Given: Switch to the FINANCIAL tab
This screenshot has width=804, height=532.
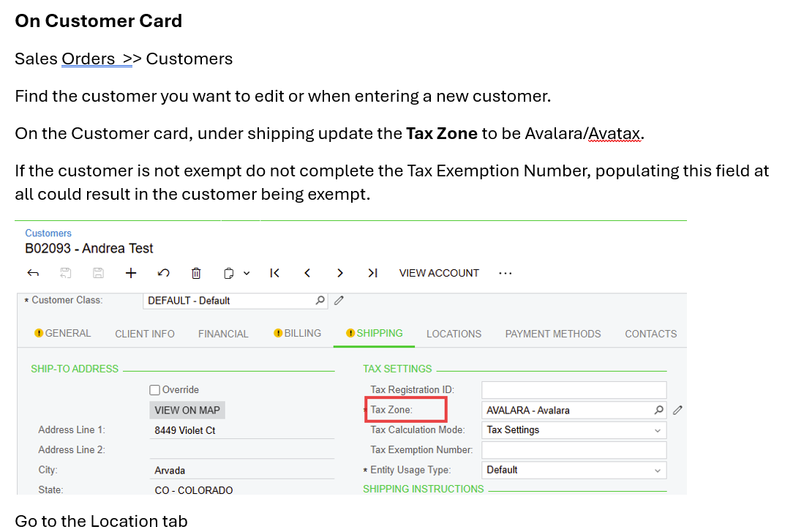Looking at the screenshot, I should tap(223, 334).
